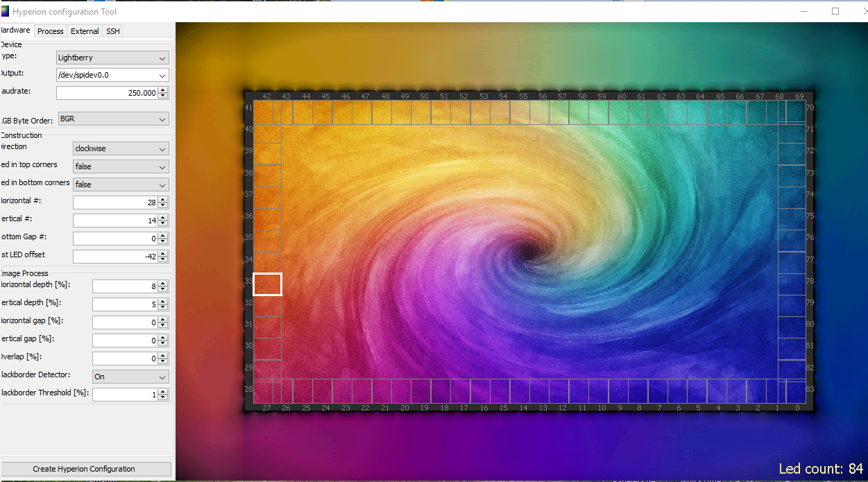The height and width of the screenshot is (482, 868).
Task: Increase the Bottom Gap # value
Action: (163, 235)
